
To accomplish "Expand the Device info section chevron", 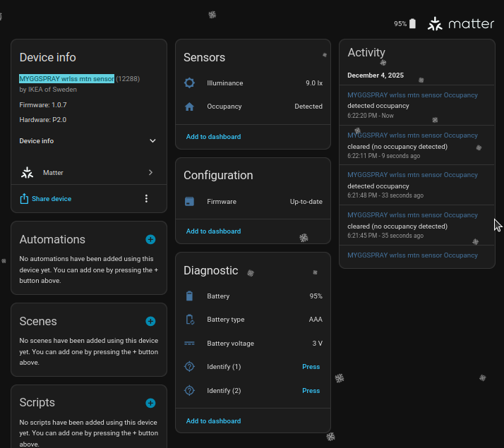I will pyautogui.click(x=152, y=141).
